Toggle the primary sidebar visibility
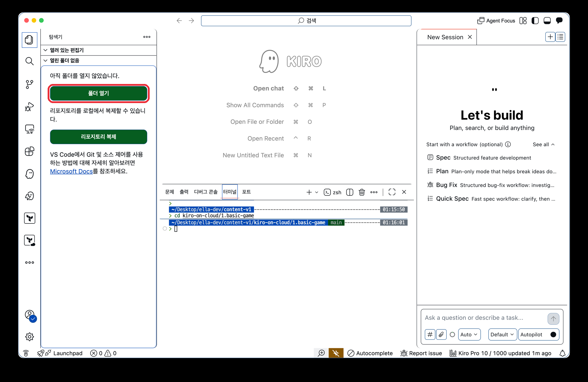Screen dimensions: 588x382 (535, 21)
